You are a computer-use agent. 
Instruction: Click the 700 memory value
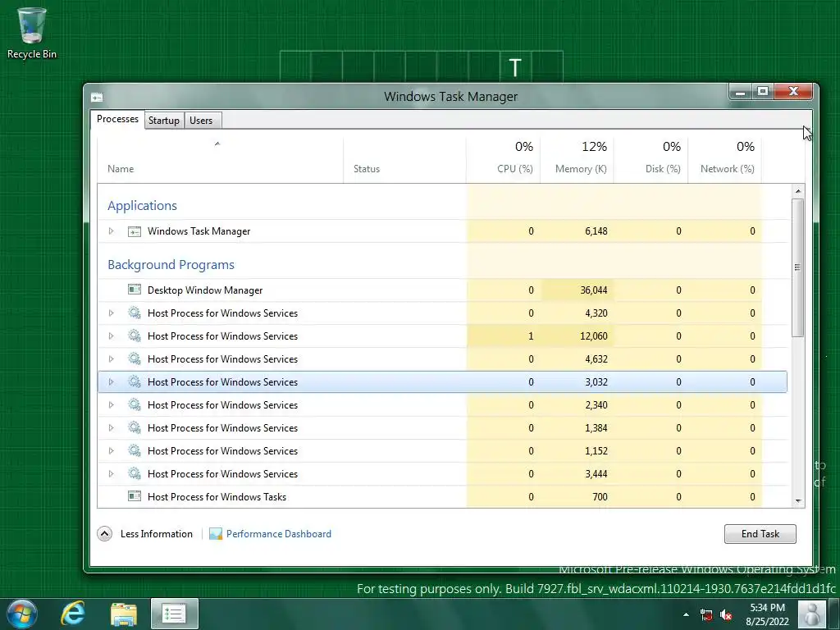click(600, 496)
